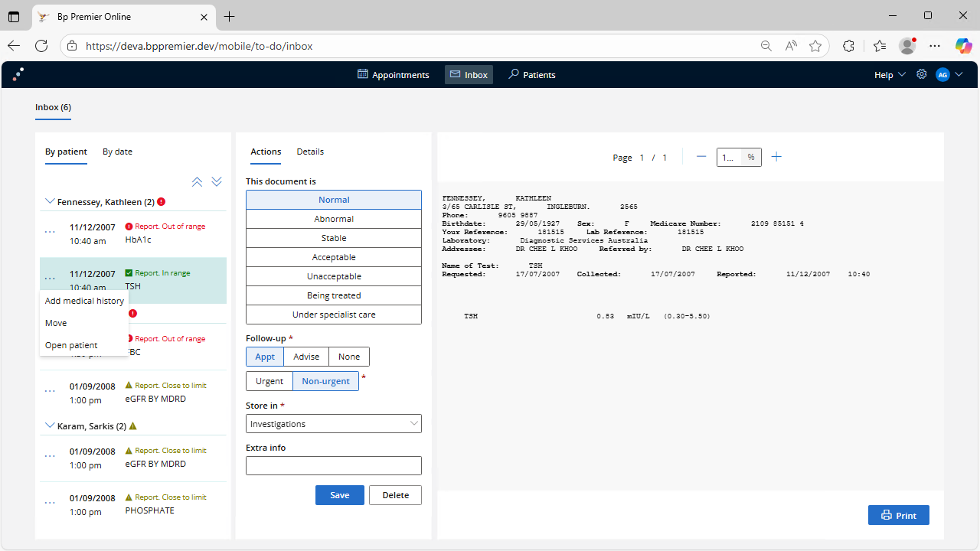
Task: Open the Help menu dropdown
Action: 890,75
